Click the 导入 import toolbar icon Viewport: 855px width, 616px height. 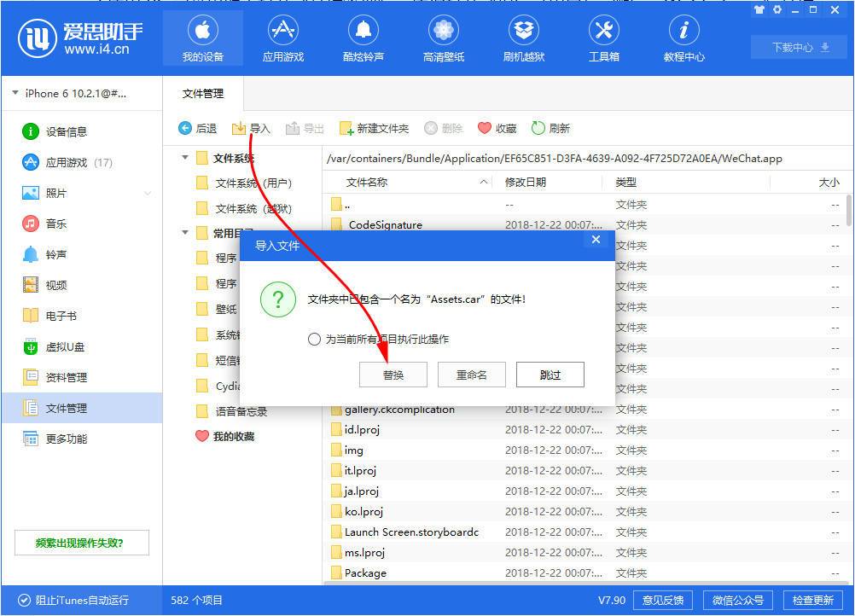[x=252, y=128]
